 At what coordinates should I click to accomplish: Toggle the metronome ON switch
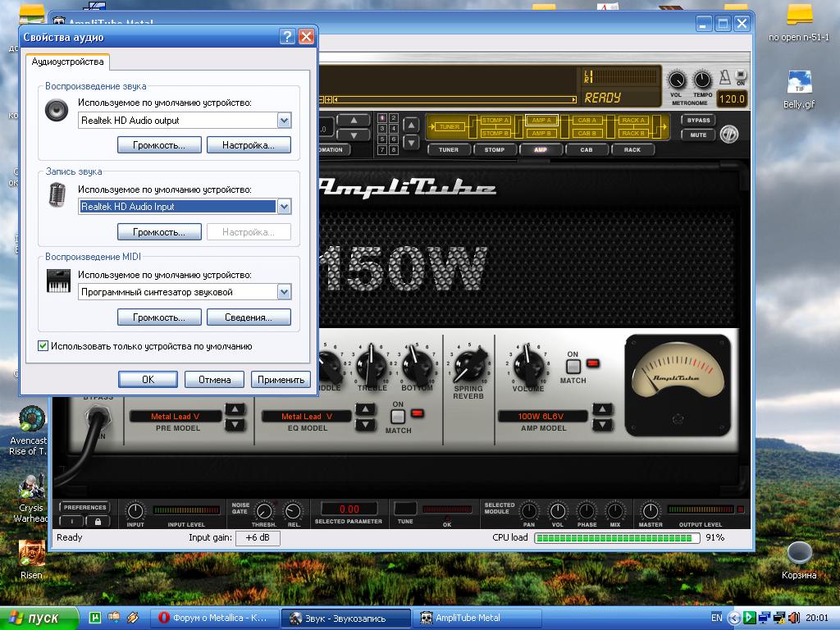[741, 75]
